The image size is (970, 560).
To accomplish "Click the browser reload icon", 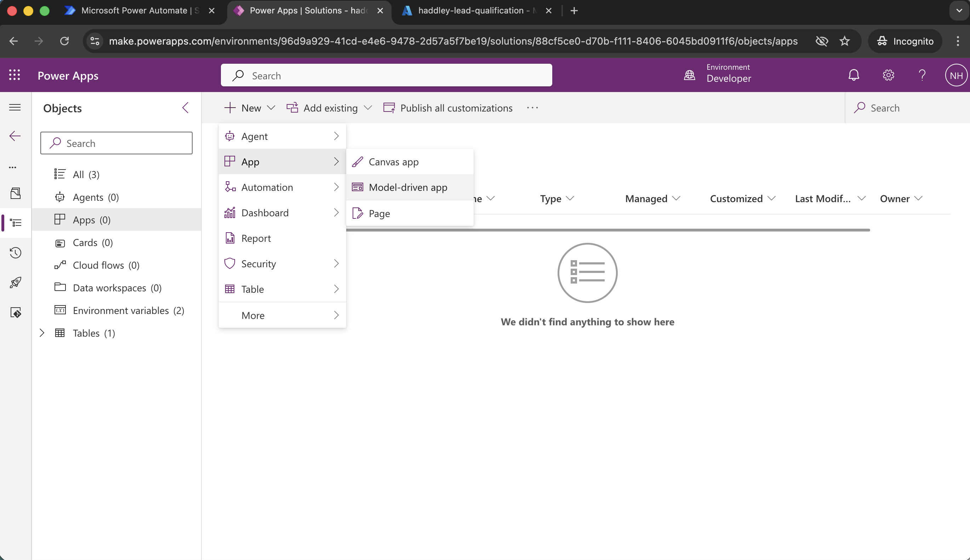I will 65,41.
